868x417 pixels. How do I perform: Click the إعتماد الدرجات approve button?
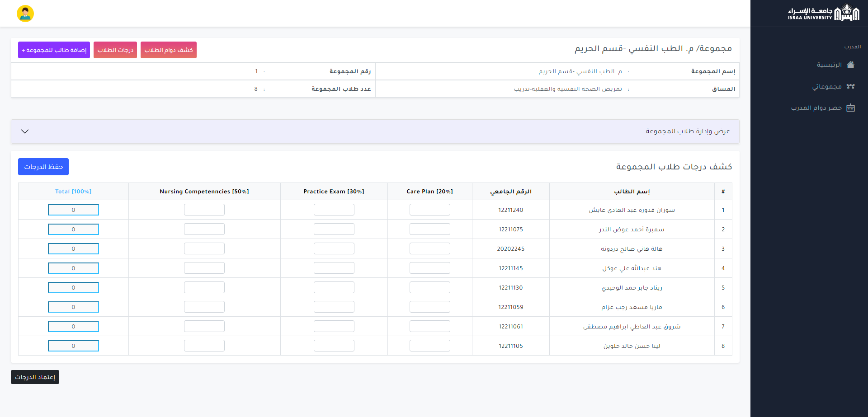35,377
